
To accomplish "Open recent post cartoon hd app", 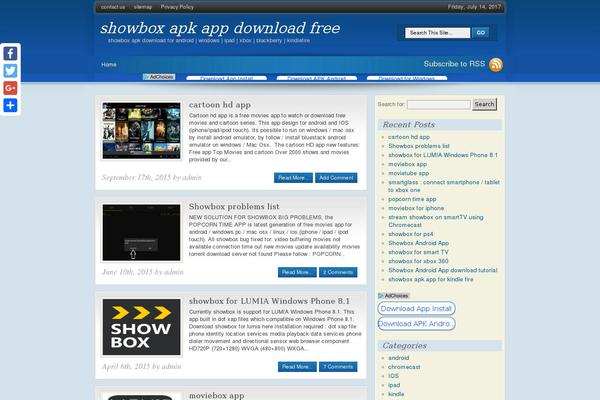I will coord(409,137).
